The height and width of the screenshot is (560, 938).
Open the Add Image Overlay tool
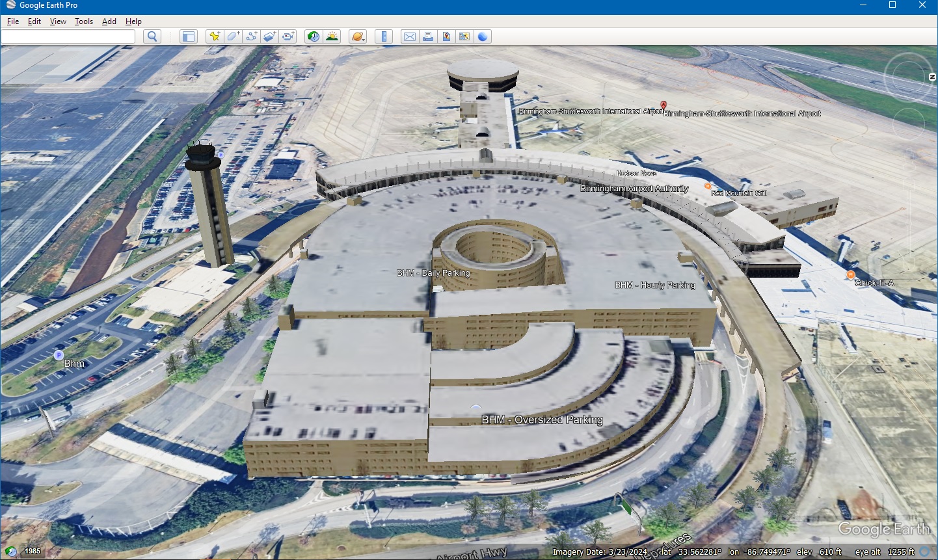point(269,36)
